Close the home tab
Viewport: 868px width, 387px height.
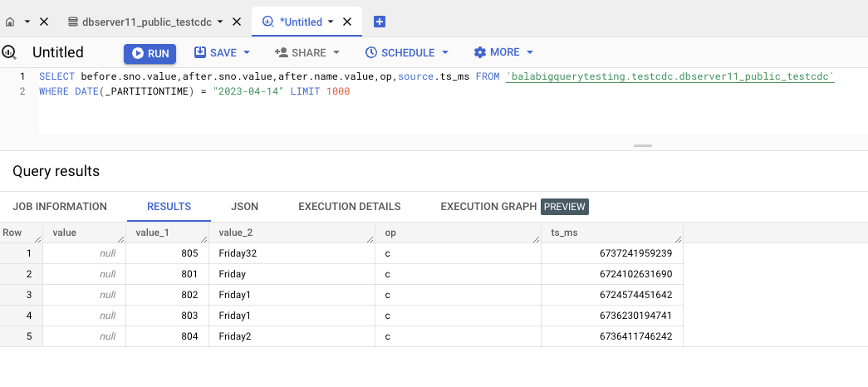point(44,22)
